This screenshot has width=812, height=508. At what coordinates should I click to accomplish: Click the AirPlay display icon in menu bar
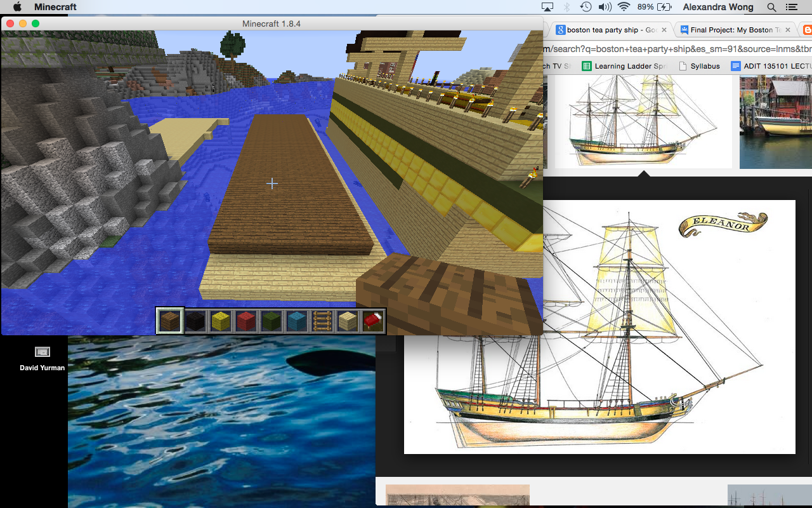pos(547,7)
